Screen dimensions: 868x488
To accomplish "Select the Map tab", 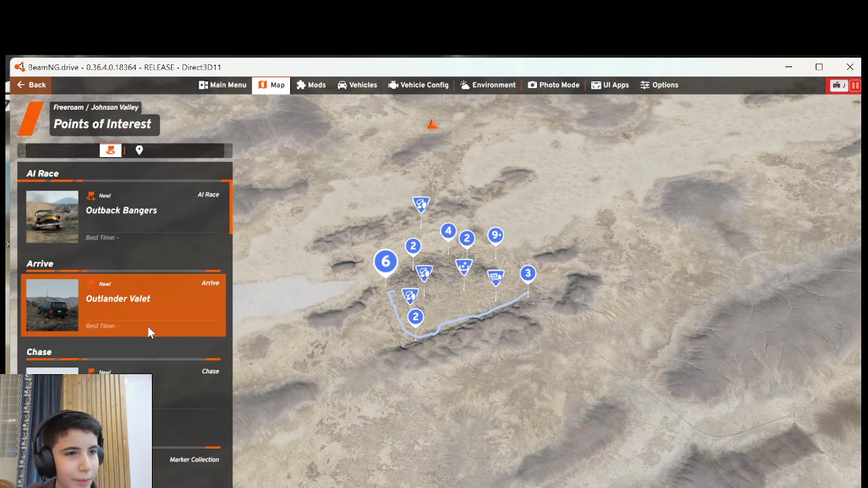I will [x=271, y=85].
